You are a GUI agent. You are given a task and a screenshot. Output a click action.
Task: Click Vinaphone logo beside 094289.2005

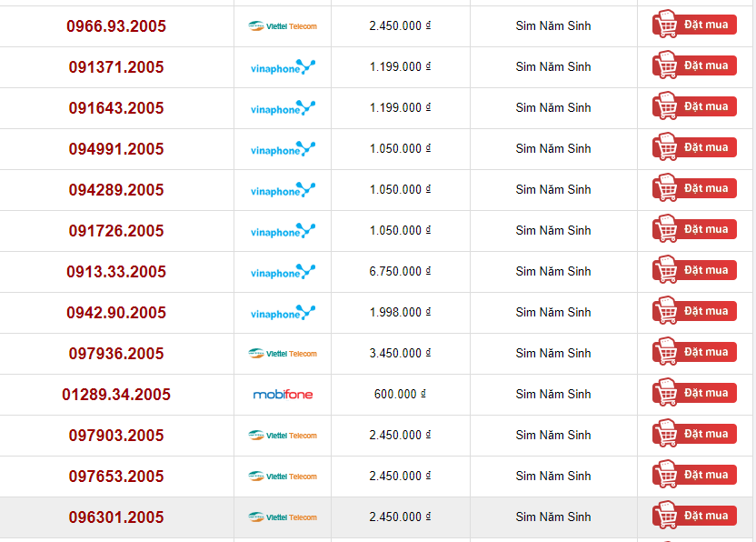tap(283, 190)
